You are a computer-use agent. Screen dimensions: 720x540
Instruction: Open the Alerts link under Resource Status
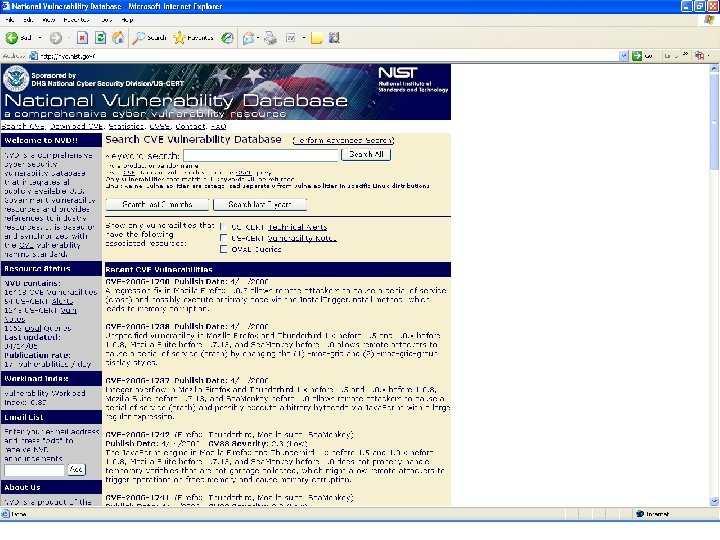(62, 301)
